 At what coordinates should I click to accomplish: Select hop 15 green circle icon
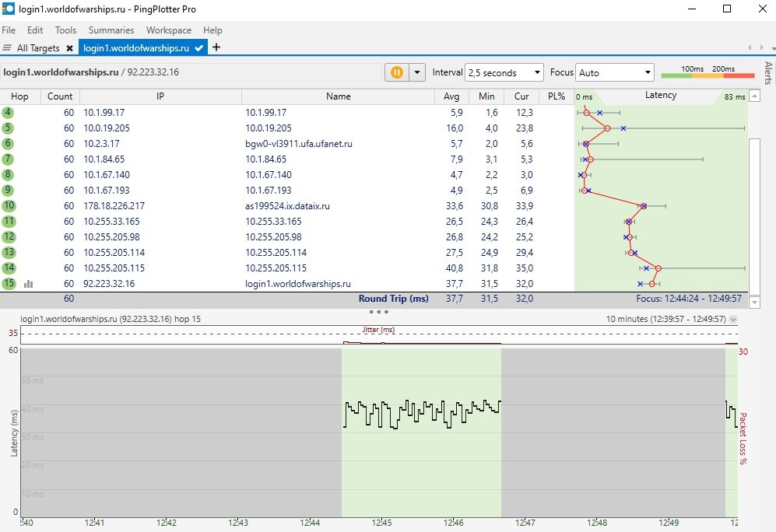pyautogui.click(x=9, y=284)
